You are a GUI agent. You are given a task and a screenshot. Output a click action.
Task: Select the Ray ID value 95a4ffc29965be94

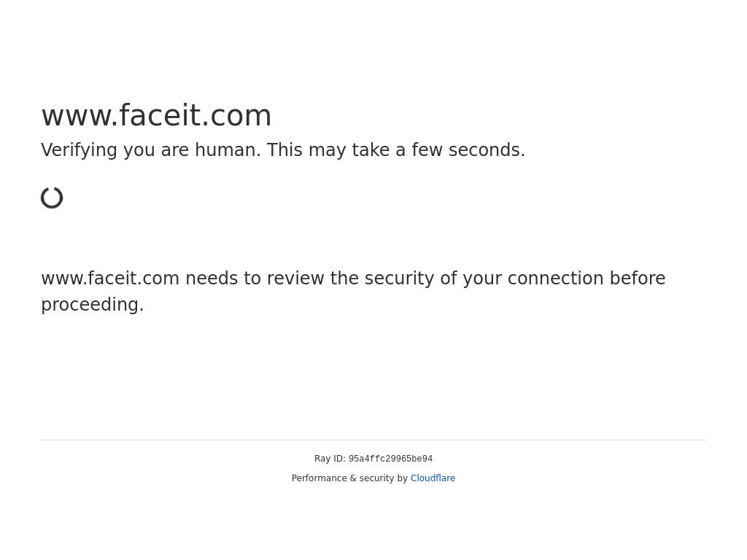pos(390,459)
